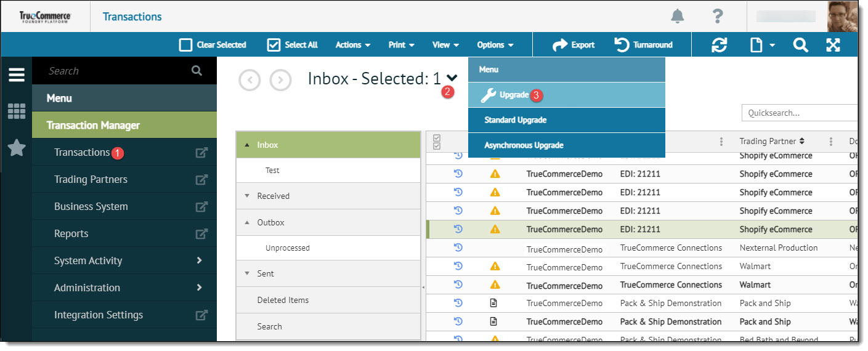Click the Quicksearch input field

[x=800, y=113]
